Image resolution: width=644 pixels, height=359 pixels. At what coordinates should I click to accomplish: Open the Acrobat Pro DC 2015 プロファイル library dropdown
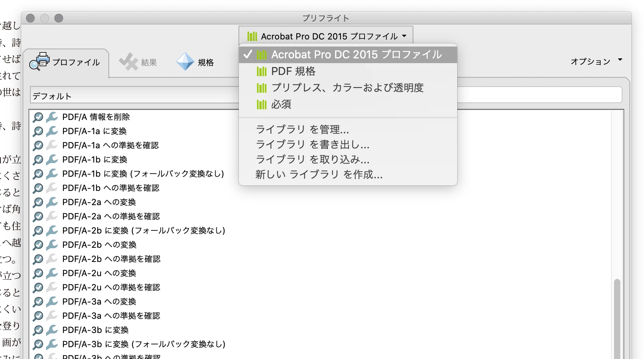pos(326,36)
